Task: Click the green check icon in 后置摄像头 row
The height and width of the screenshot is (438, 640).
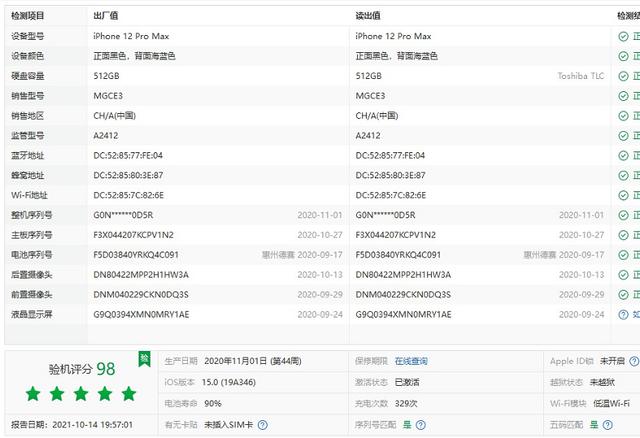Action: (x=623, y=275)
